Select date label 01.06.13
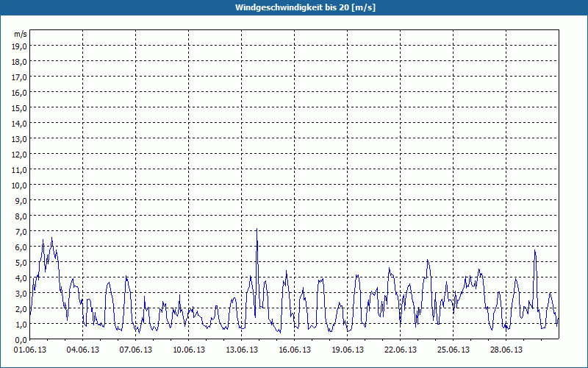The height and width of the screenshot is (368, 588). pyautogui.click(x=30, y=350)
